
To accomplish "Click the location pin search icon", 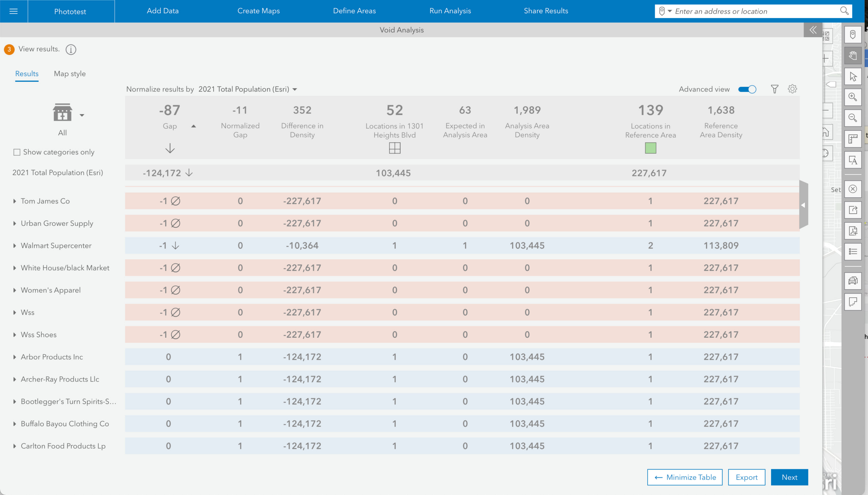I will coord(662,11).
